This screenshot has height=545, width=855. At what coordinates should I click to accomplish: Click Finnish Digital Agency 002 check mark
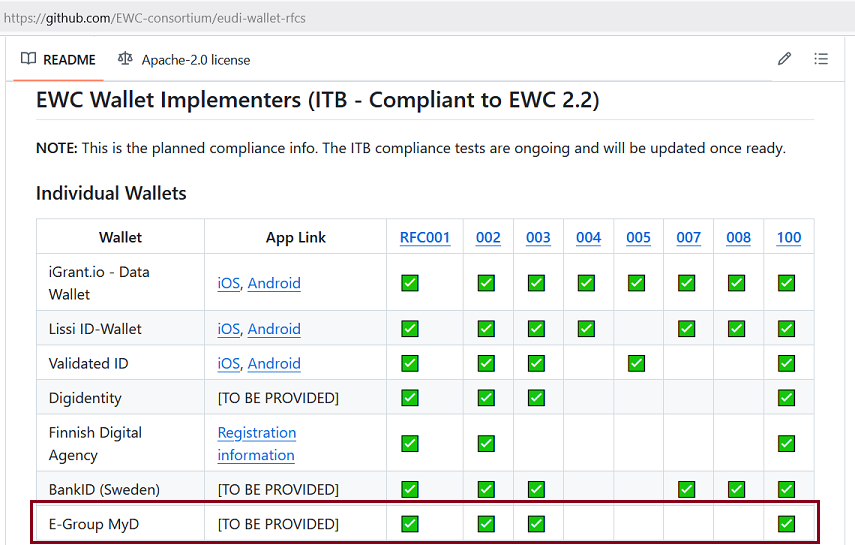point(486,443)
